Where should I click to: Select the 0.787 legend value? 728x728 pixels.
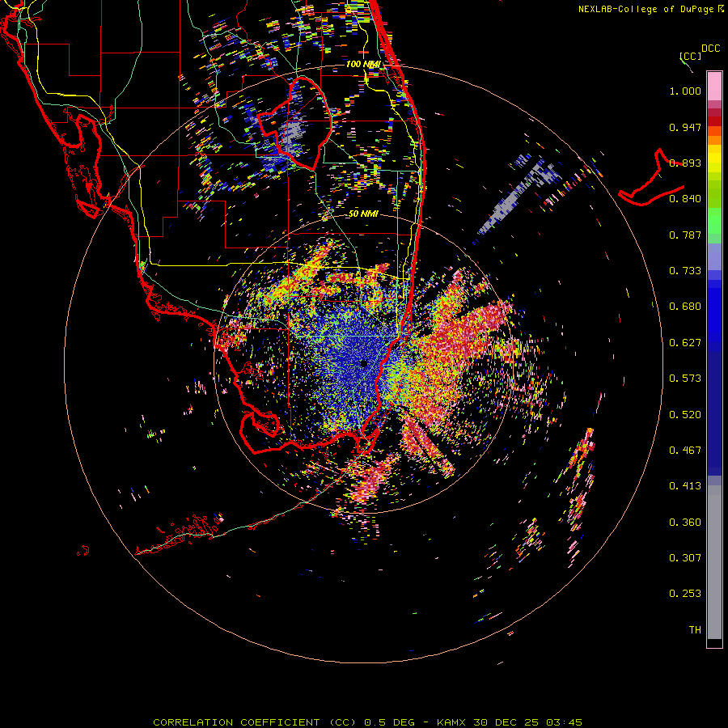pos(685,235)
